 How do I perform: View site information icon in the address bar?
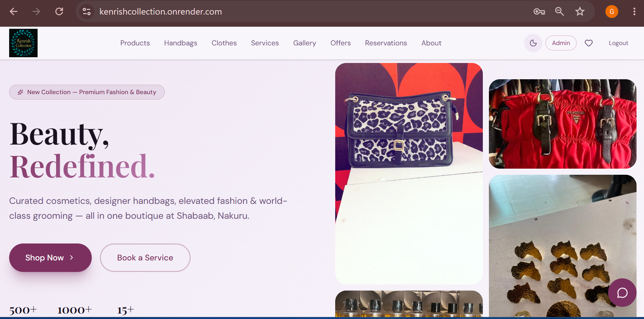(87, 12)
